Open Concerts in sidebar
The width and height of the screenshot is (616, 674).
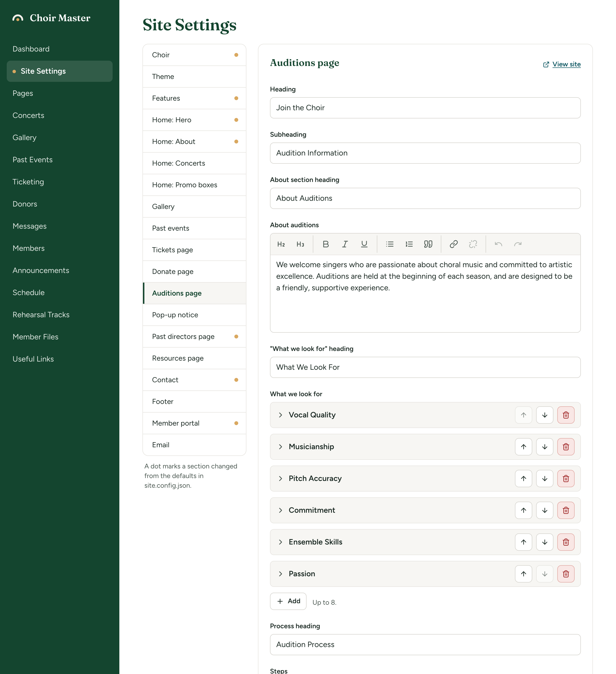coord(59,115)
